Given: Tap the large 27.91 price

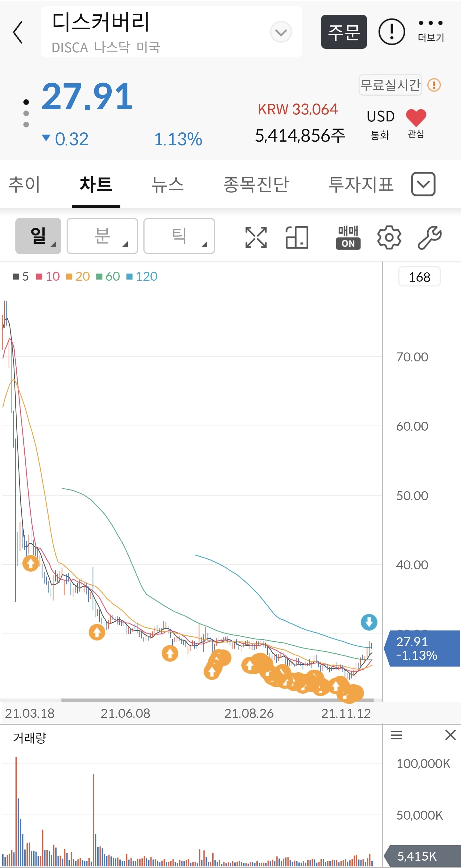Looking at the screenshot, I should (x=87, y=97).
